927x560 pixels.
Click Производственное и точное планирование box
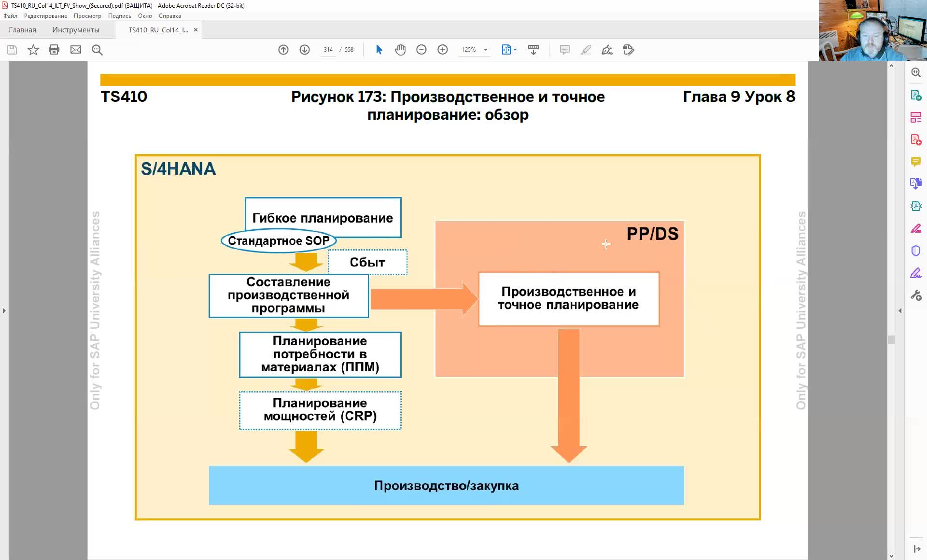click(568, 299)
